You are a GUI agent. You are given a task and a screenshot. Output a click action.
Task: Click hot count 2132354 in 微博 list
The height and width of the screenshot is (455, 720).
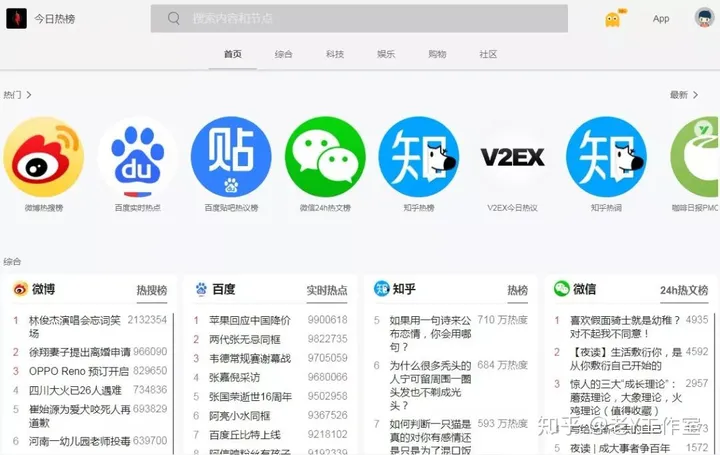coord(147,320)
